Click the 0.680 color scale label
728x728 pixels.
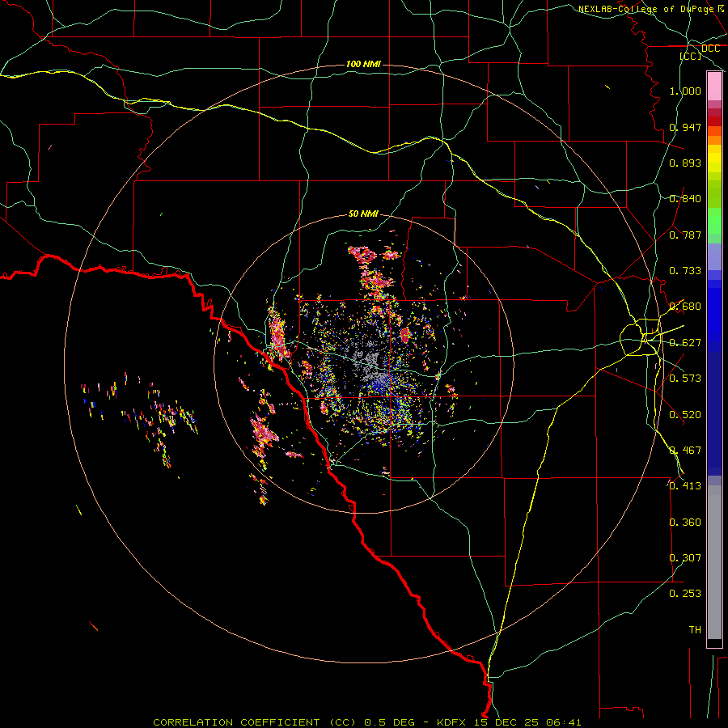(685, 307)
